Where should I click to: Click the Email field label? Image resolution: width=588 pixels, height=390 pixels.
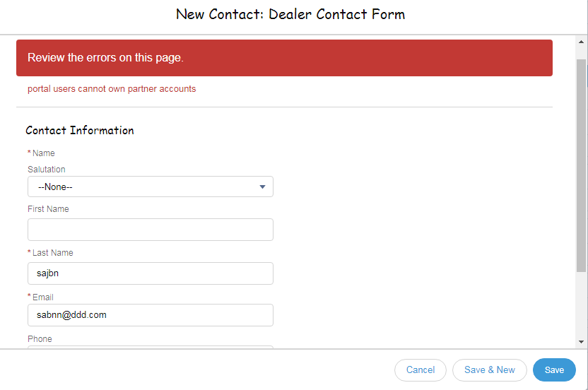tap(42, 297)
